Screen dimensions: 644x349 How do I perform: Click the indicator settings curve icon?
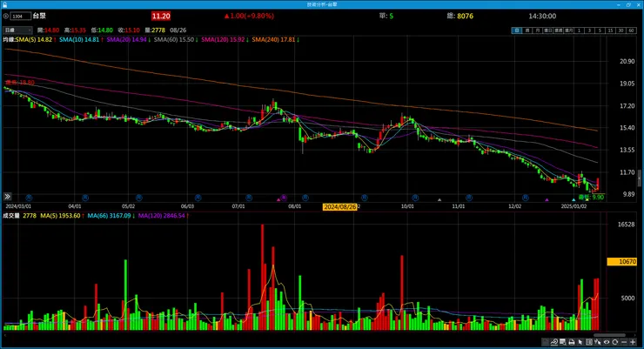coord(554,342)
